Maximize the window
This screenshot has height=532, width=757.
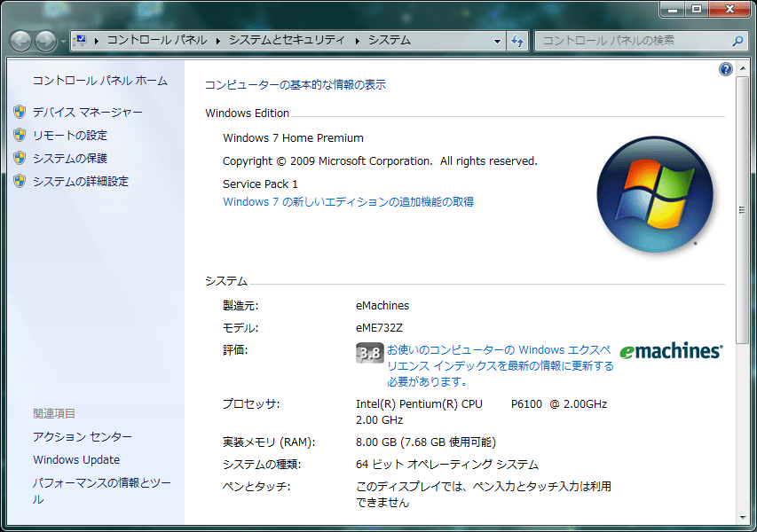(x=696, y=9)
